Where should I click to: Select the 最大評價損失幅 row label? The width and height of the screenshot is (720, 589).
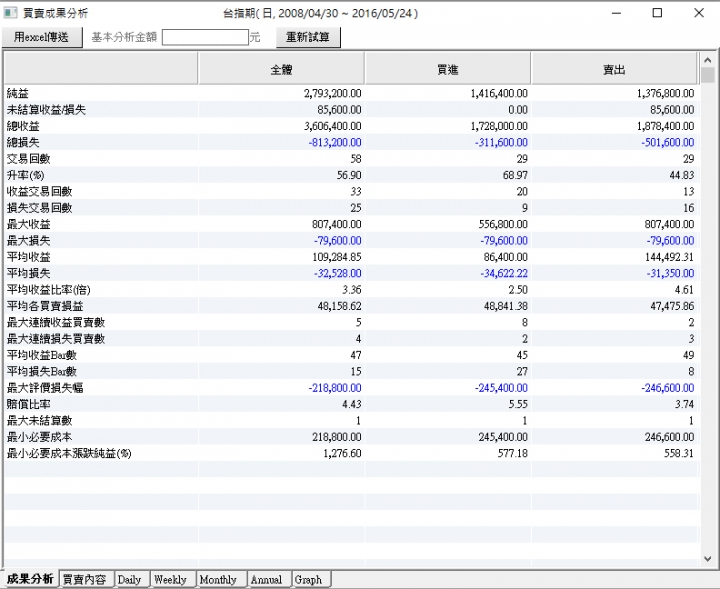point(45,388)
